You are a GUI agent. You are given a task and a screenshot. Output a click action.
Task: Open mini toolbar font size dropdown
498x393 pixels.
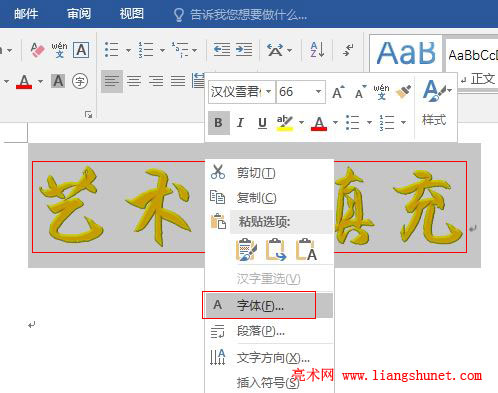point(318,92)
